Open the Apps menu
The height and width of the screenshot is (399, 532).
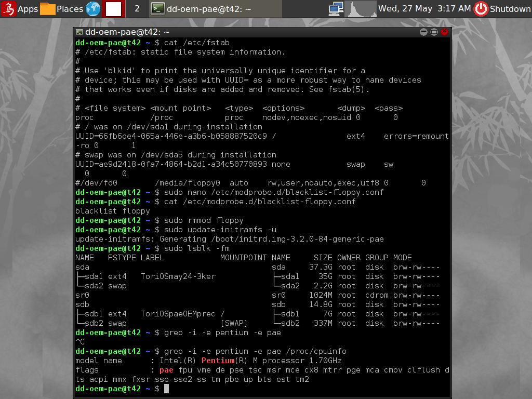click(x=20, y=9)
